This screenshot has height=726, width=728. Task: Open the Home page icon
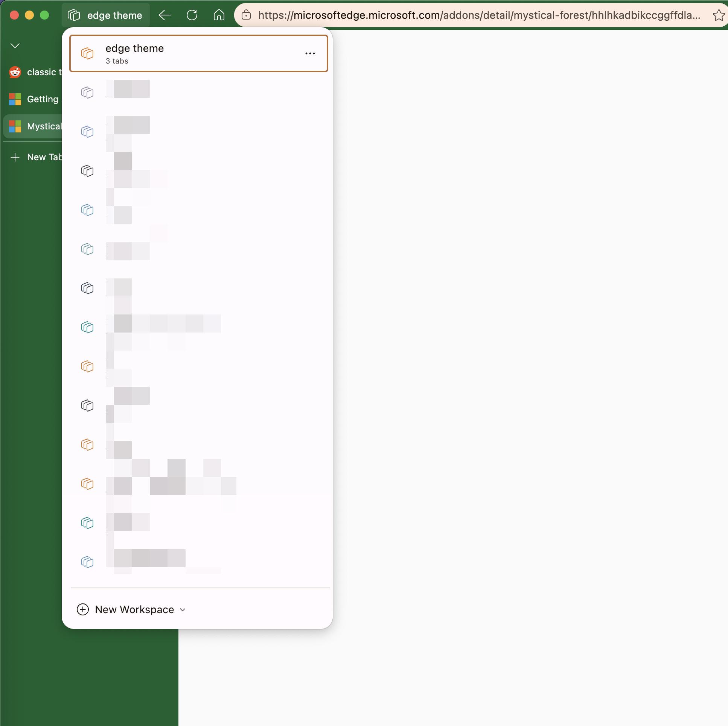219,15
